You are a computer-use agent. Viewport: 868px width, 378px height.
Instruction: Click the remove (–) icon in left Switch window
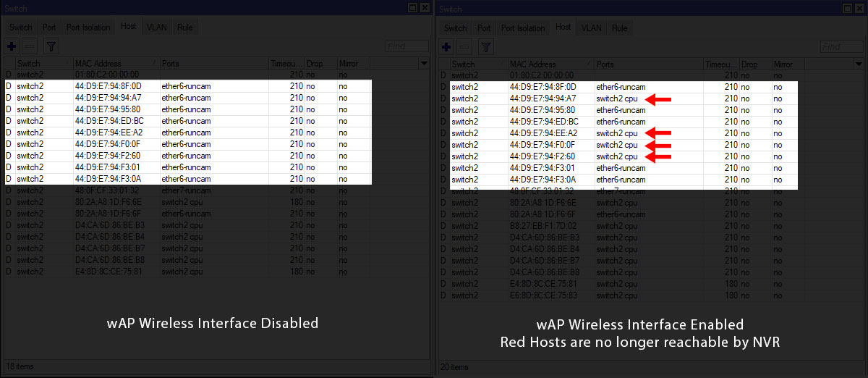pyautogui.click(x=30, y=46)
